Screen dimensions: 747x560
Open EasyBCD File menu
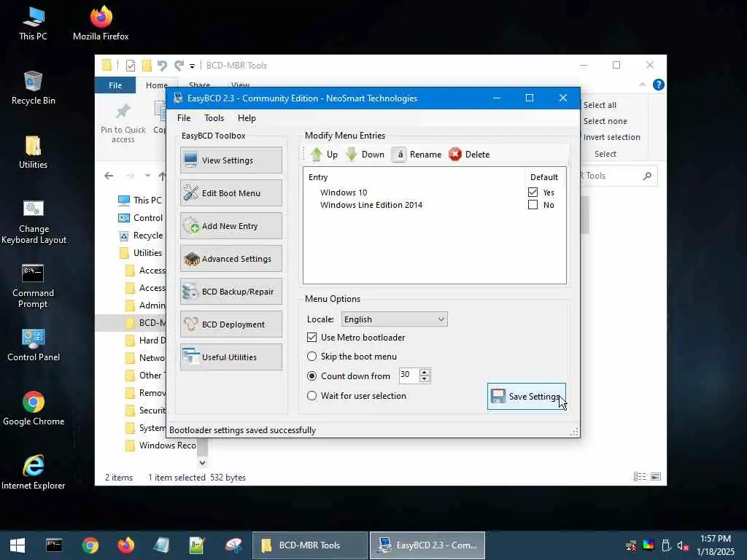pos(184,118)
